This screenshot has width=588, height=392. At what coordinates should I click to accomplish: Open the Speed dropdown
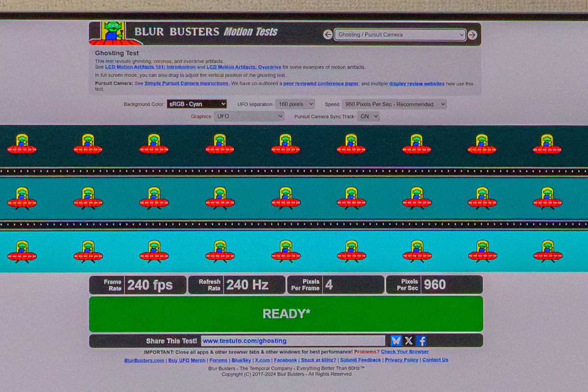[394, 104]
